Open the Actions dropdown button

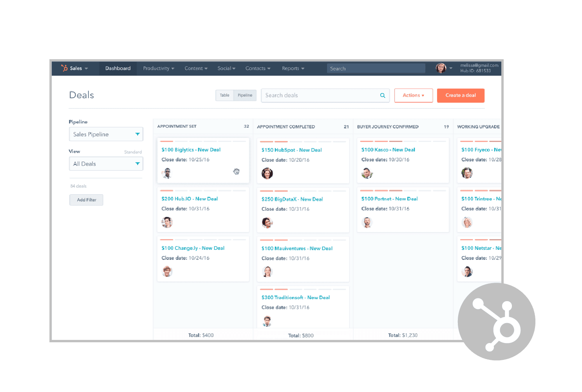(414, 96)
